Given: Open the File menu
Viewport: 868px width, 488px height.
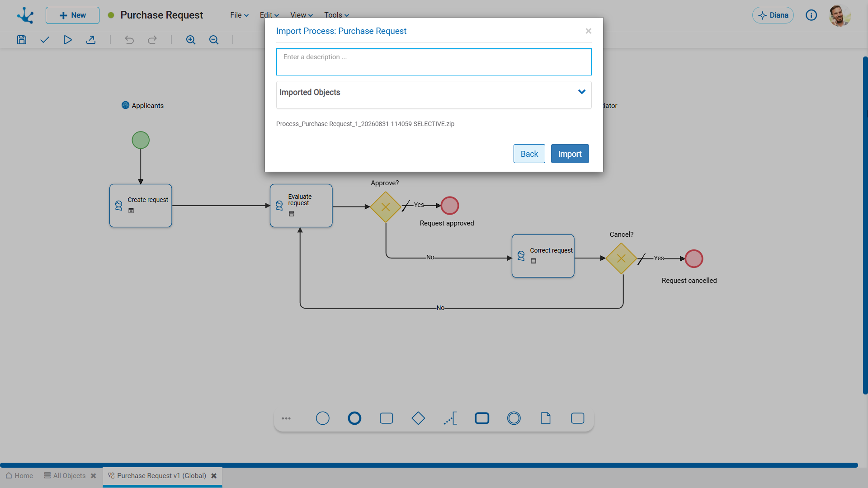Looking at the screenshot, I should 239,15.
